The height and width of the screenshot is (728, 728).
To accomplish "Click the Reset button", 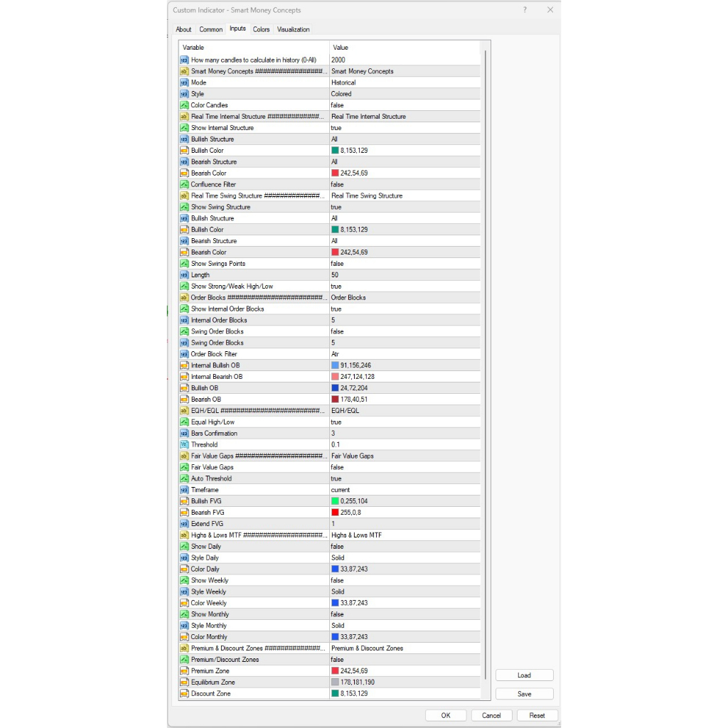I will click(537, 715).
